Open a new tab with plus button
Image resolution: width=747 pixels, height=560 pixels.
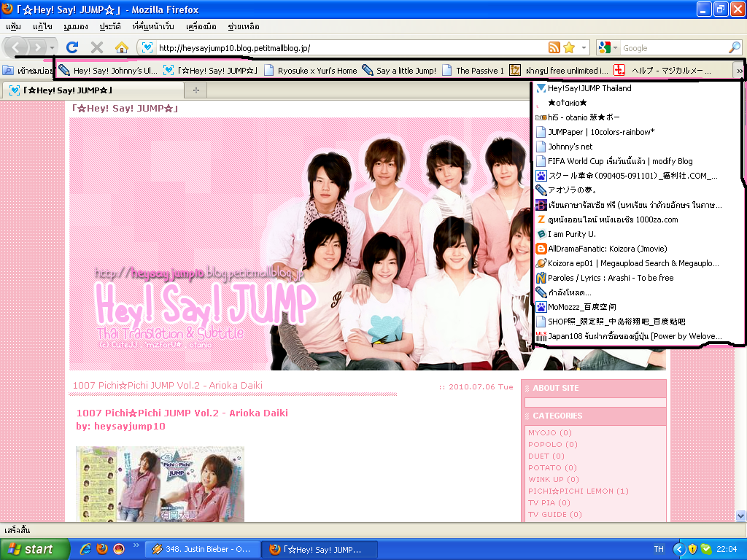coord(196,90)
